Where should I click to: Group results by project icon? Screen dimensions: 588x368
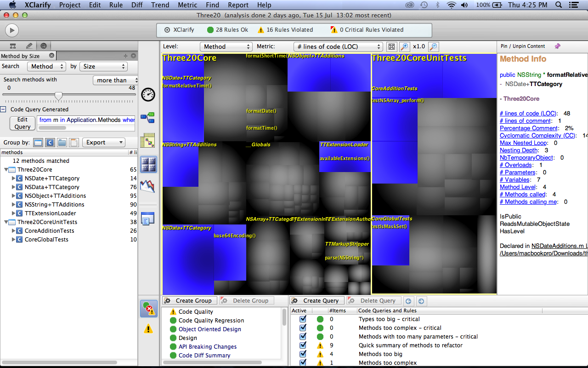tap(38, 143)
